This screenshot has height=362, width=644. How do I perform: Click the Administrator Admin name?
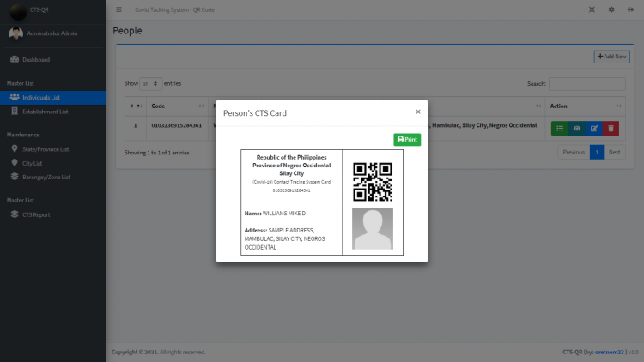coord(52,33)
